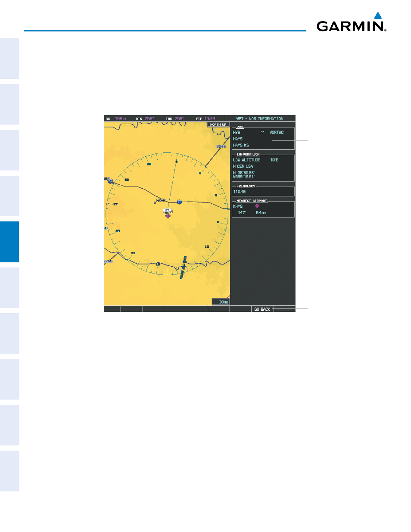The width and height of the screenshot is (411, 532).
Task: Click the vertical river label near the map's bottom
Action: pyautogui.click(x=183, y=268)
